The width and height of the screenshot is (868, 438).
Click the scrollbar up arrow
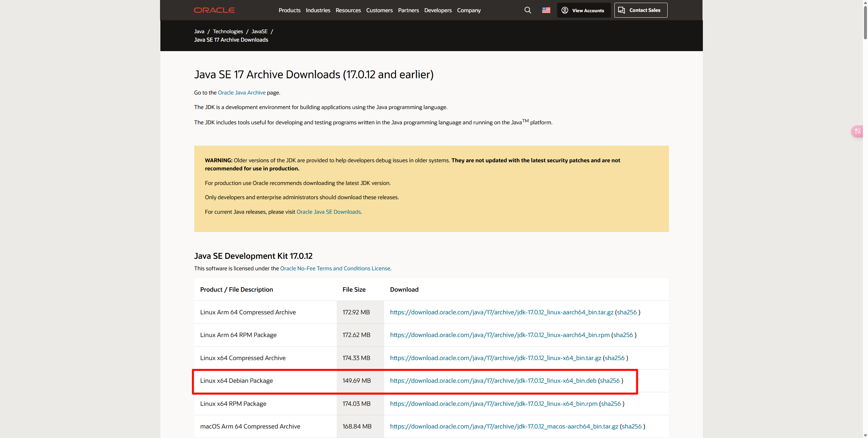(865, 2)
